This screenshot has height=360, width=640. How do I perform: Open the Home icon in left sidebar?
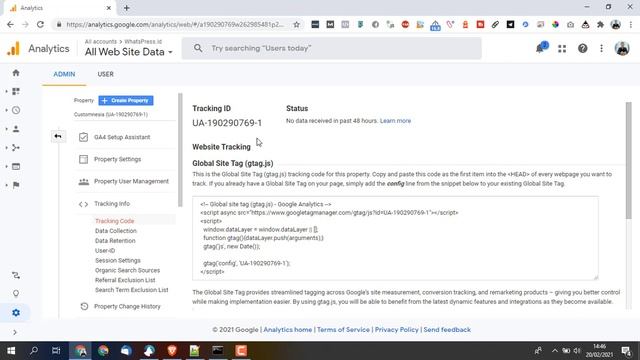(x=16, y=73)
